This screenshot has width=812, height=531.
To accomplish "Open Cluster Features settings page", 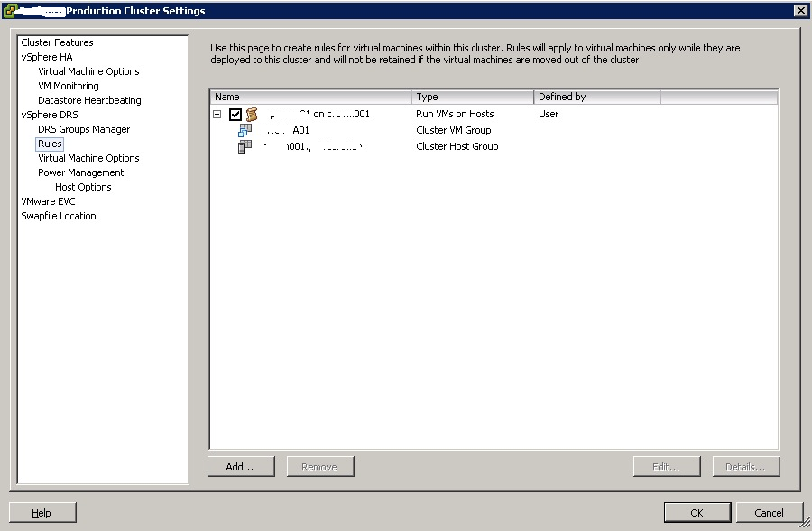I will pos(57,42).
